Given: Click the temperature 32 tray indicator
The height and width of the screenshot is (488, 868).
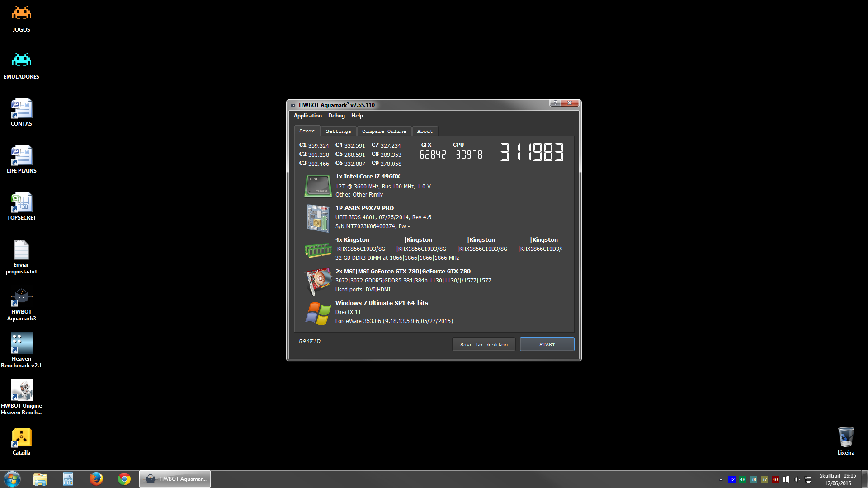Looking at the screenshot, I should pyautogui.click(x=731, y=479).
